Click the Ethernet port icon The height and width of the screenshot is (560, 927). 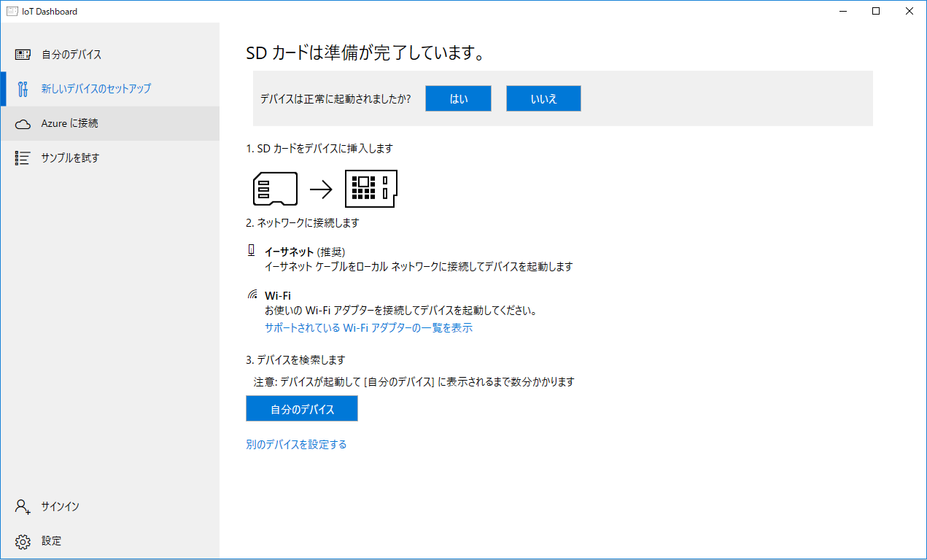click(x=252, y=251)
